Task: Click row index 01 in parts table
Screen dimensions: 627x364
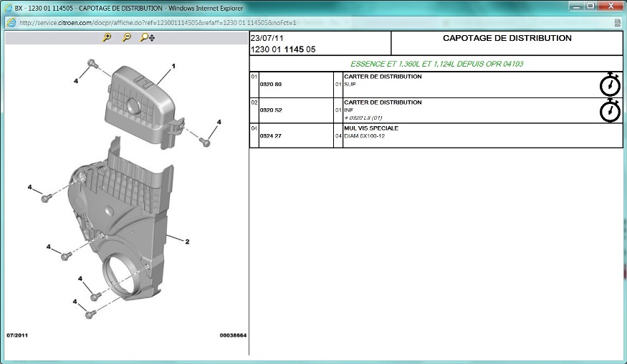Action: (x=254, y=77)
